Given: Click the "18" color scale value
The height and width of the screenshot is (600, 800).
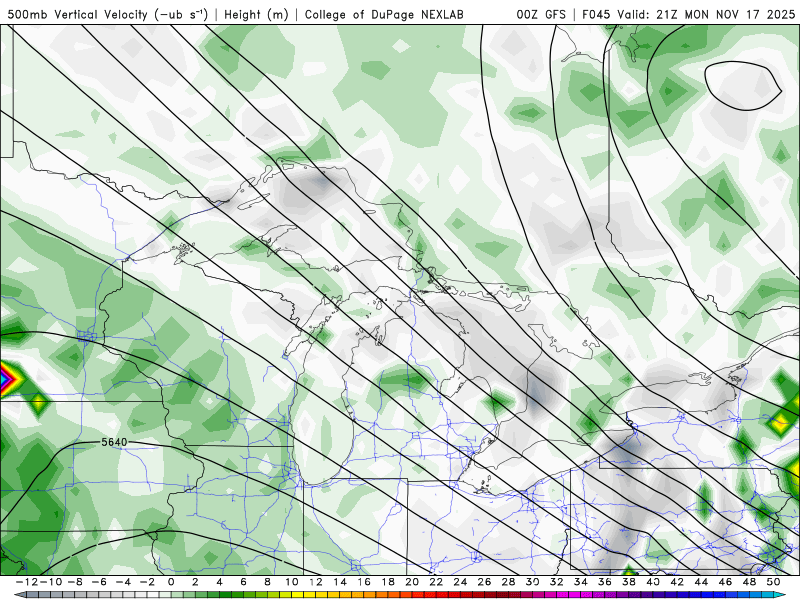Looking at the screenshot, I should coord(388,582).
